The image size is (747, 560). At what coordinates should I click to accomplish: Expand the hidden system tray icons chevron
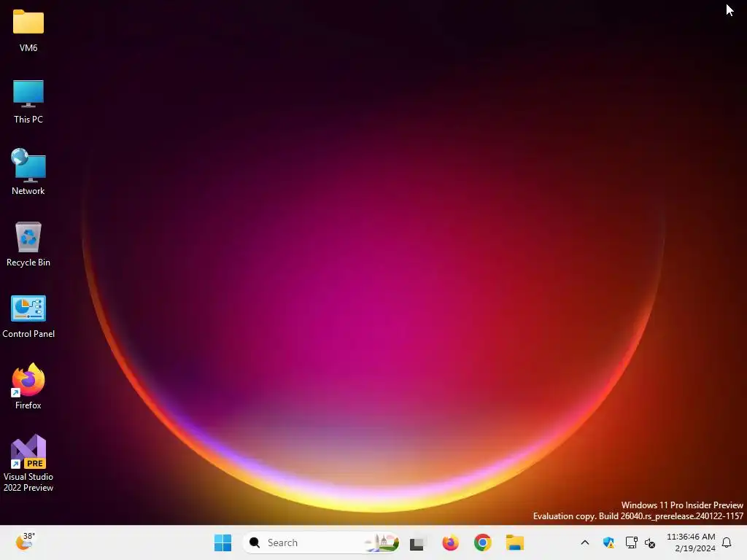pos(585,542)
